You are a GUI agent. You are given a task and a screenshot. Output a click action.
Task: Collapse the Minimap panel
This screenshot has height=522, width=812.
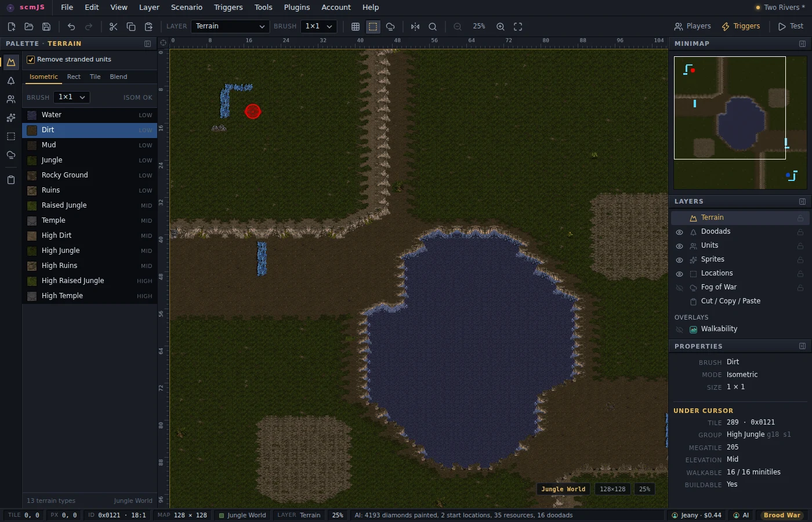[x=802, y=43]
